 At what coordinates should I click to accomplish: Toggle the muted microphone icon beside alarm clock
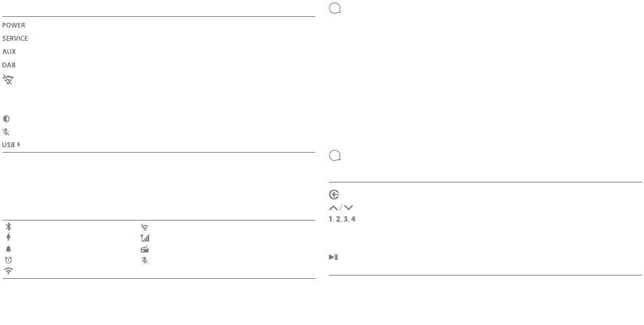click(x=144, y=260)
